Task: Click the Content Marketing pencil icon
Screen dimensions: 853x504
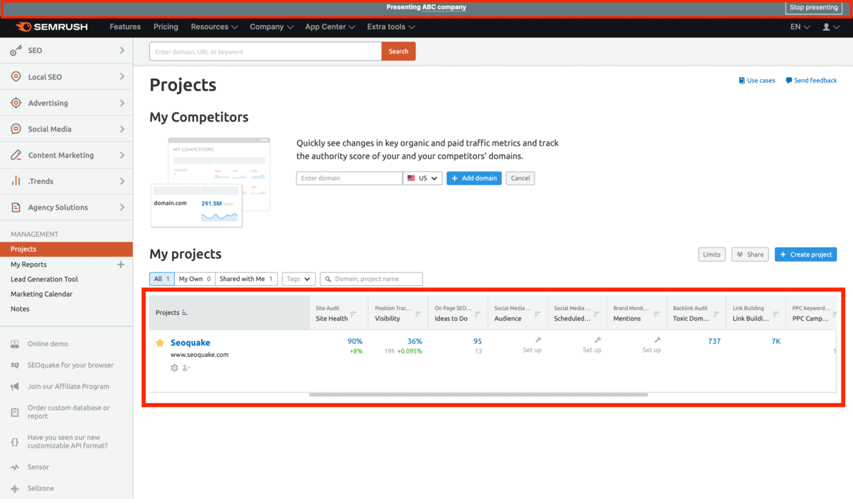Action: (16, 155)
